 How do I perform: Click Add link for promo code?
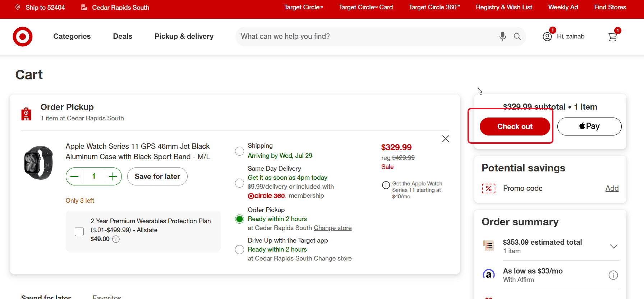point(612,188)
